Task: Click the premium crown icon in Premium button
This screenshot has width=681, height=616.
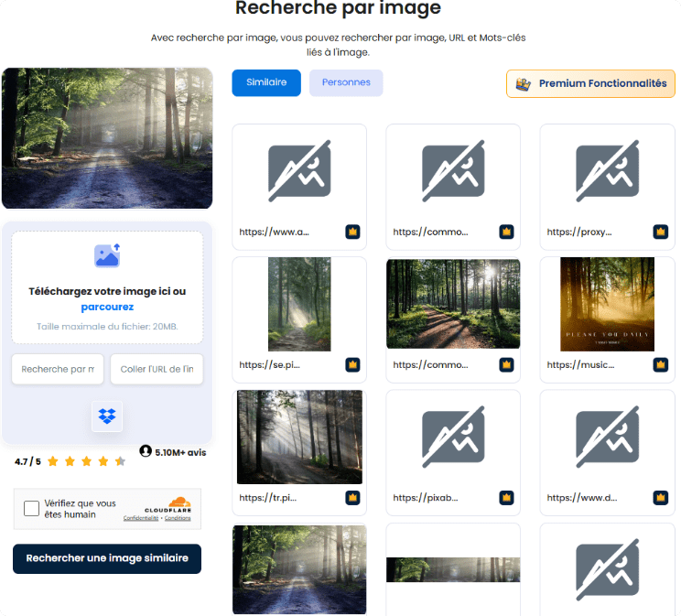Action: (x=524, y=83)
